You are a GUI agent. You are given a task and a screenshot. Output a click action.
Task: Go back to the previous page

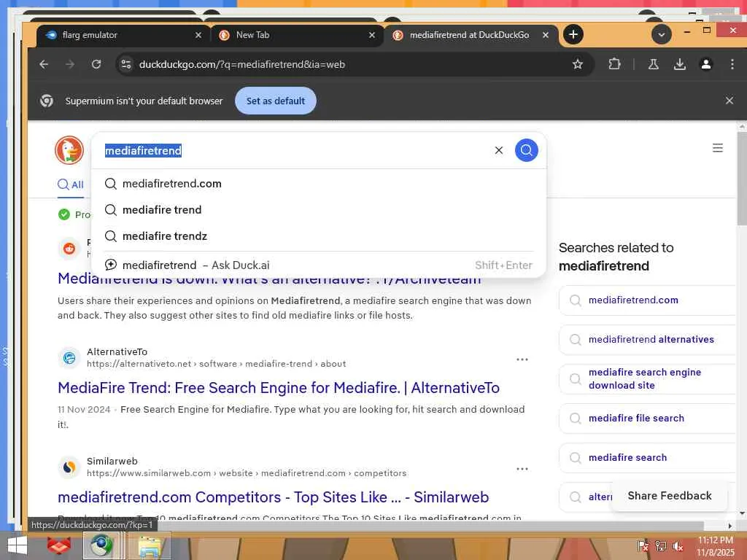point(44,64)
